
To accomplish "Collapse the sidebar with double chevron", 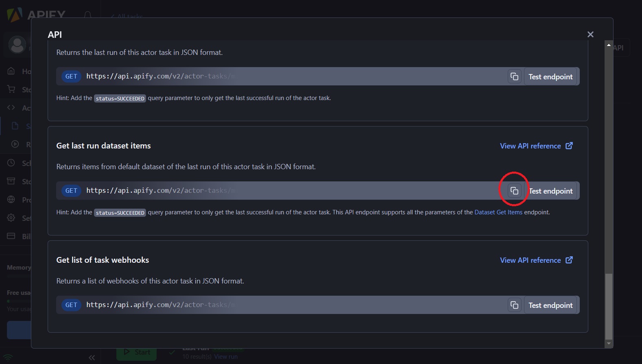I will click(x=92, y=357).
